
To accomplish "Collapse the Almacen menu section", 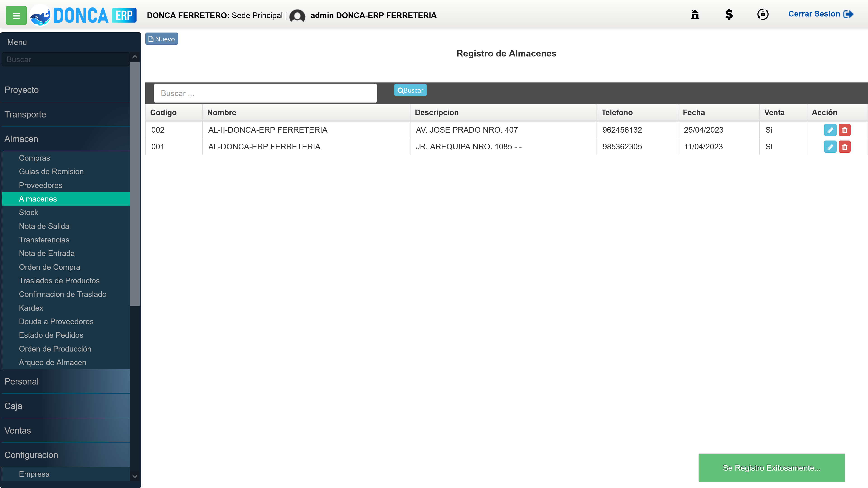I will click(x=66, y=139).
